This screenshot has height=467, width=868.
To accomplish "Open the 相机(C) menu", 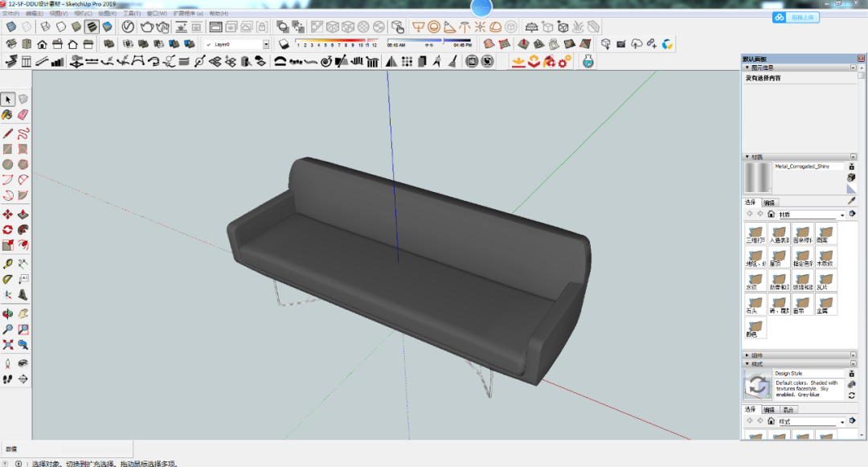I will click(x=84, y=14).
